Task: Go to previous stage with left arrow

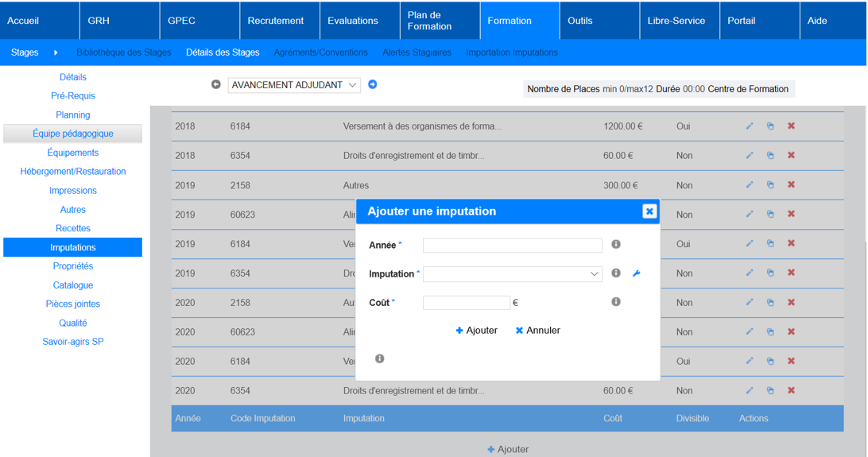Action: click(216, 85)
